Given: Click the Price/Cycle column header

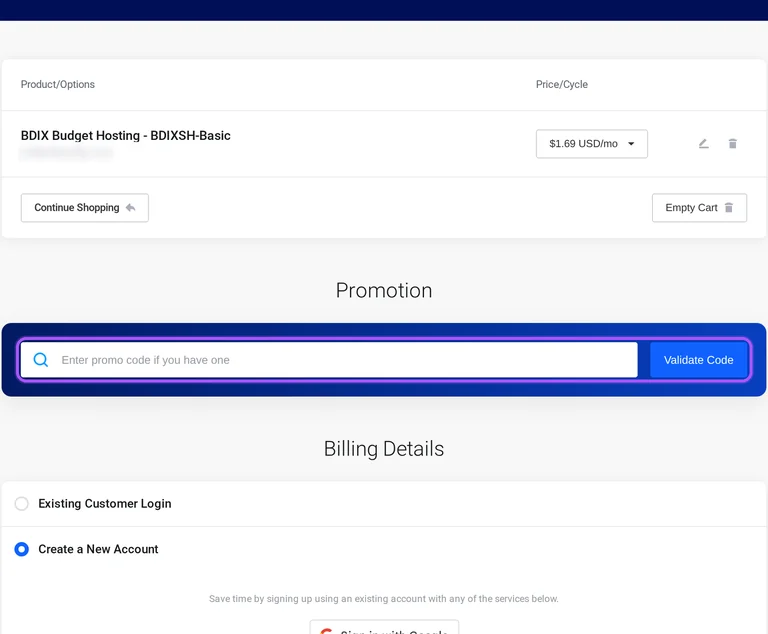Looking at the screenshot, I should point(561,84).
